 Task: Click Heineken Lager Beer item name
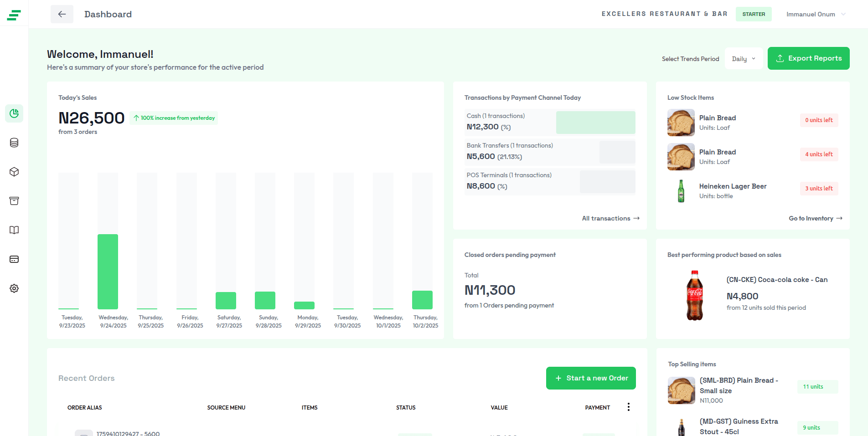pos(733,186)
